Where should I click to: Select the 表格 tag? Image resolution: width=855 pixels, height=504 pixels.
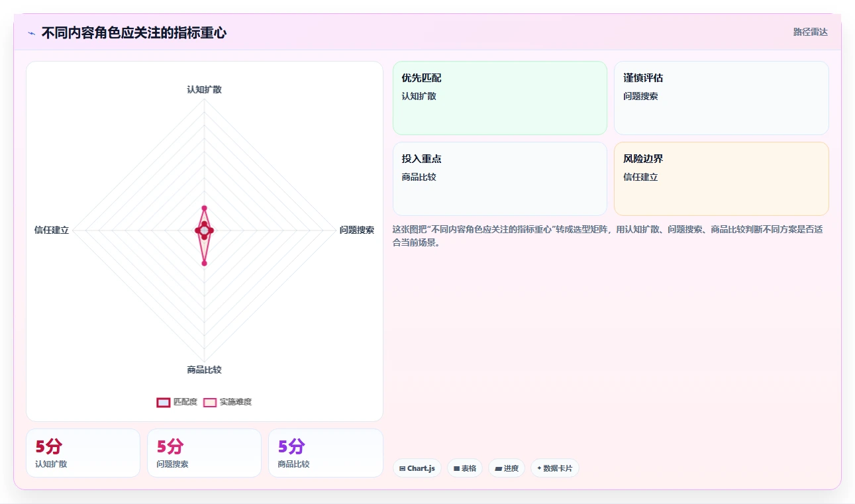point(465,468)
